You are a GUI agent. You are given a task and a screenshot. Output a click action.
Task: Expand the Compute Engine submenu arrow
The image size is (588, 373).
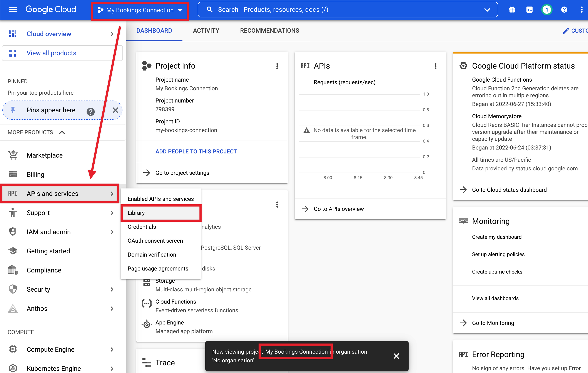click(112, 349)
